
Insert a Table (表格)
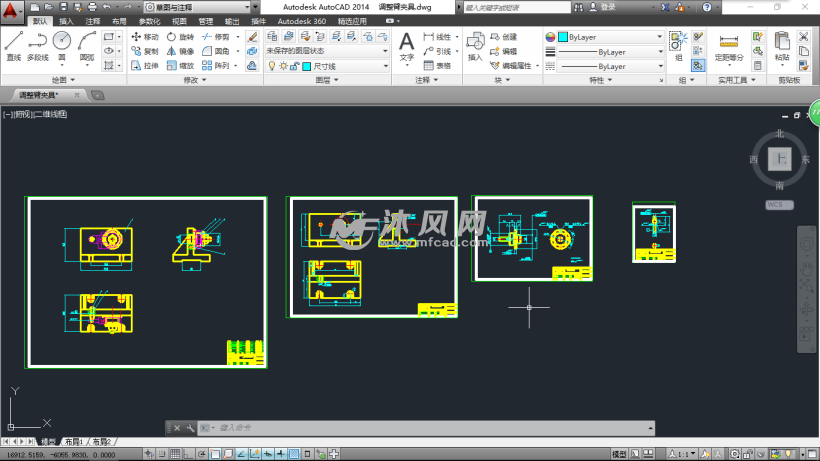click(x=438, y=66)
